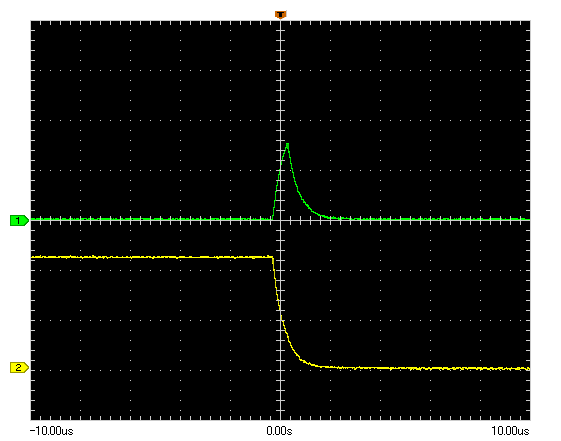This screenshot has width=561, height=441.
Task: Click the green channel 1 ground marker
Action: (19, 220)
